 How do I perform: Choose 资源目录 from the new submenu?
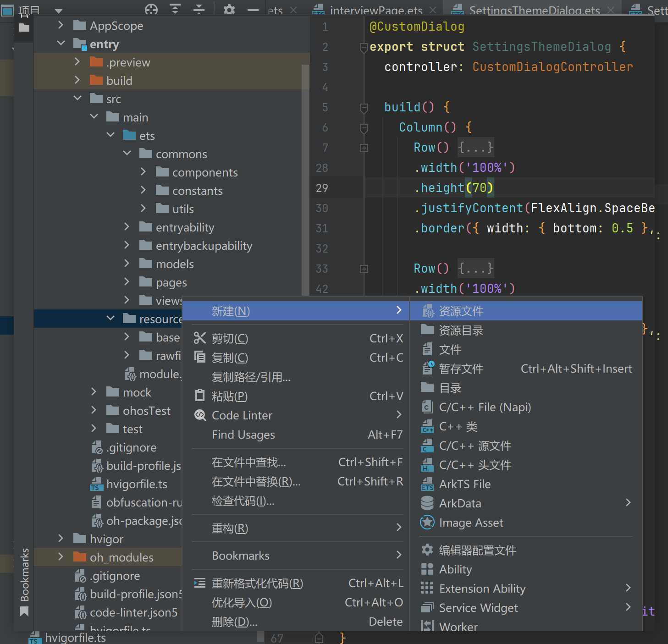pyautogui.click(x=525, y=330)
